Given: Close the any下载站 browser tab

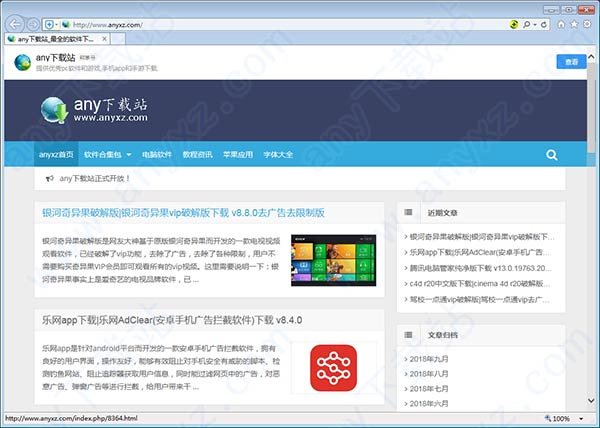Looking at the screenshot, I should pyautogui.click(x=104, y=39).
